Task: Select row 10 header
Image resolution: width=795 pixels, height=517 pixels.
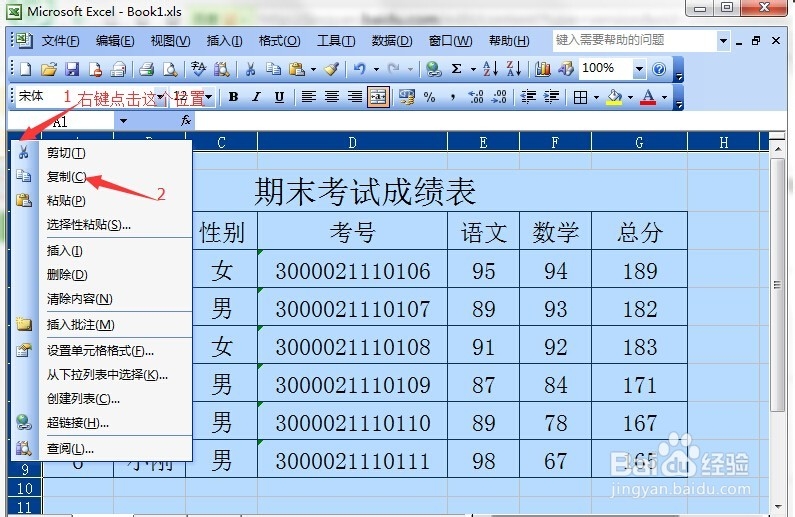Action: pos(25,489)
